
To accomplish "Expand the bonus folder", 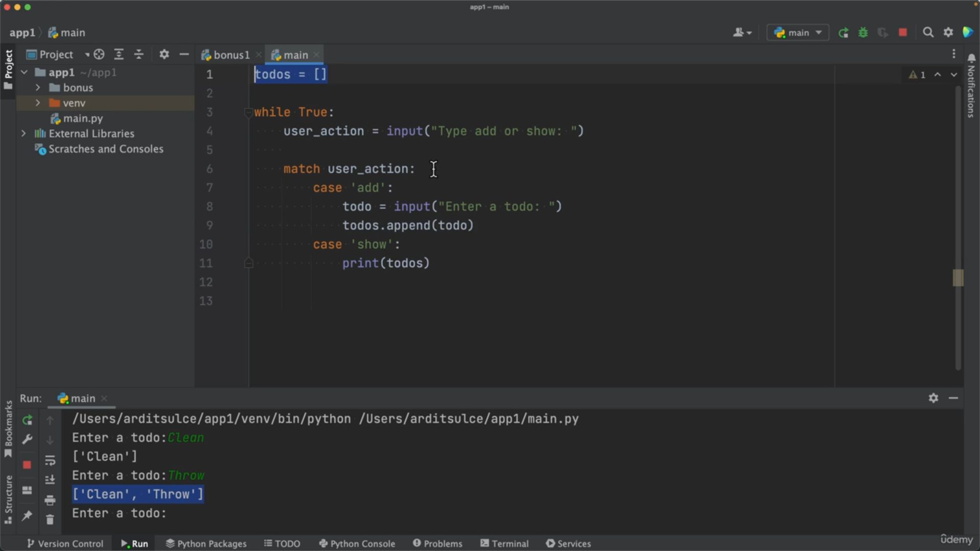I will pos(38,88).
